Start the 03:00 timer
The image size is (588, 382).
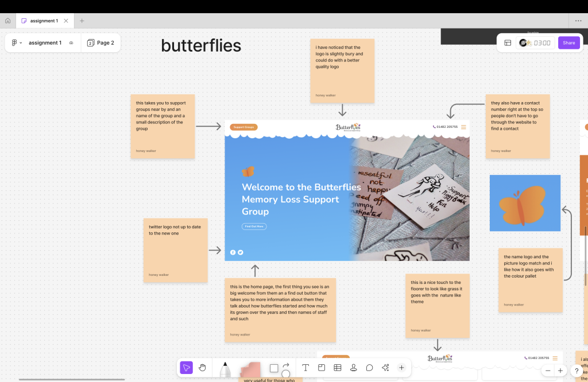542,43
